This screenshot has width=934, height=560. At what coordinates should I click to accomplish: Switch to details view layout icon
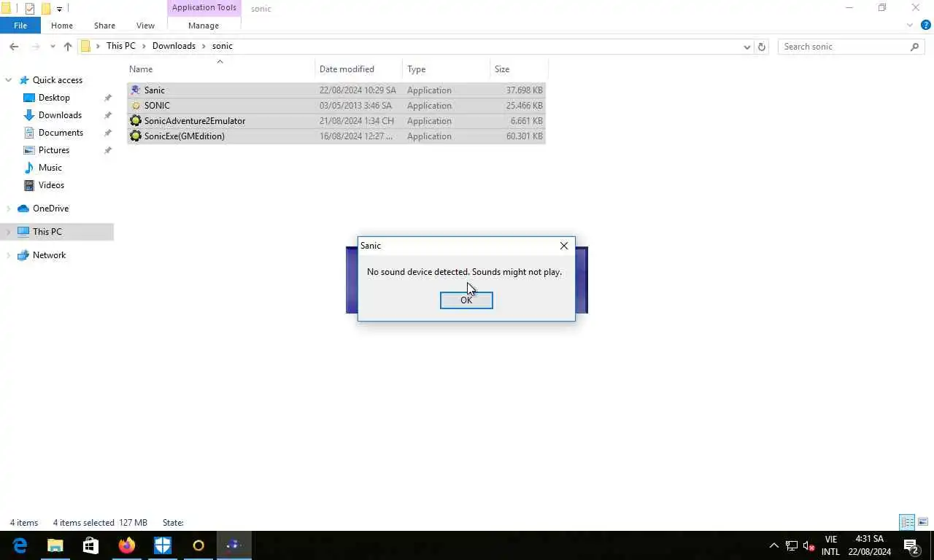click(907, 522)
